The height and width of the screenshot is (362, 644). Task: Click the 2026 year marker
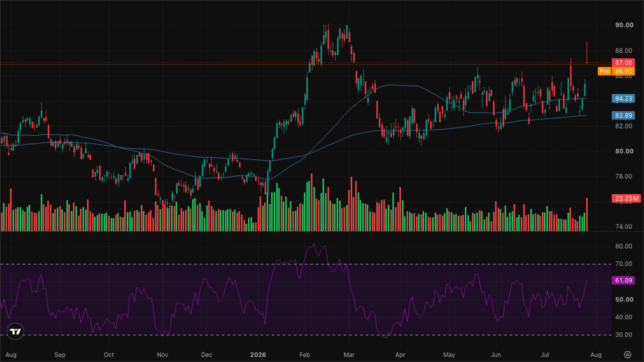258,355
